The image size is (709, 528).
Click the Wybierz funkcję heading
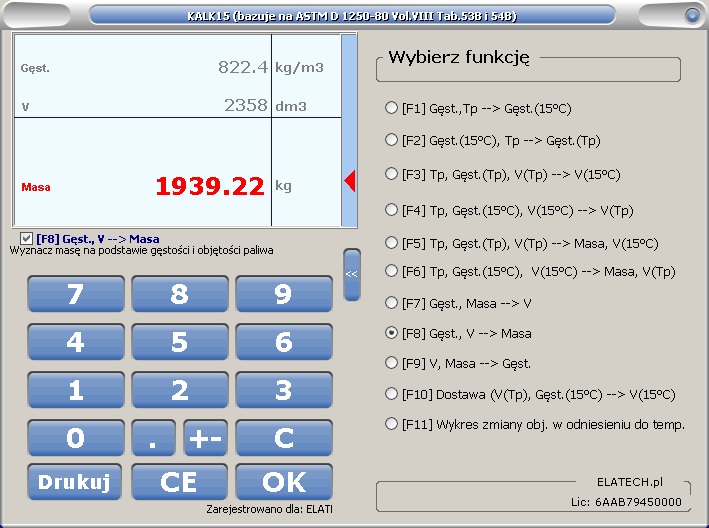coord(458,57)
